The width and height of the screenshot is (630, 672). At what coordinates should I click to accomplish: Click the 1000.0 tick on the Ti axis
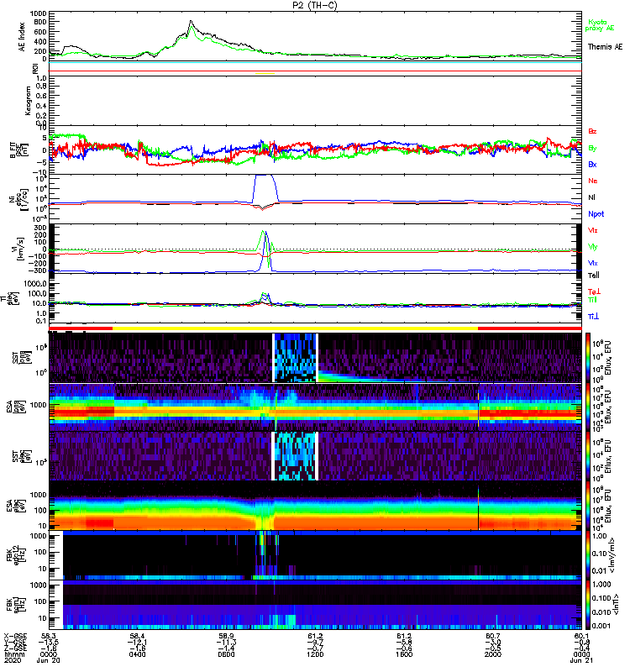tap(34, 284)
